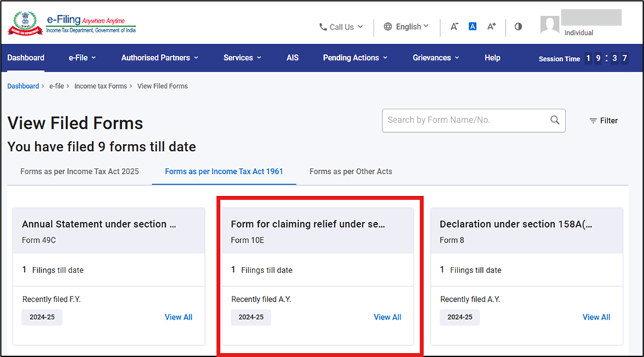
Task: Click the search magnifier icon
Action: pos(555,120)
